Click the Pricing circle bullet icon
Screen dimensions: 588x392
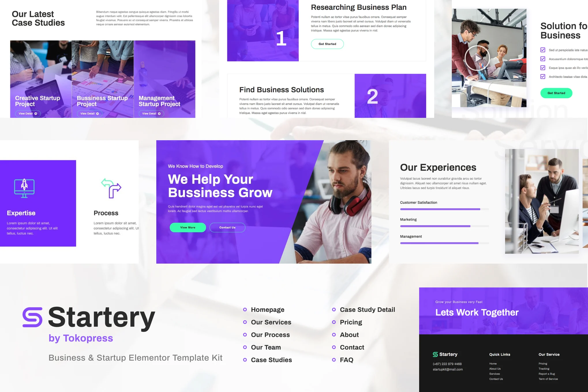[x=333, y=322]
